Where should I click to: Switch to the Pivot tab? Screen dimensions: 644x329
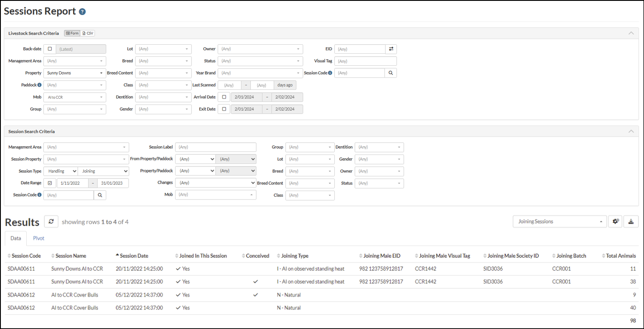(39, 238)
